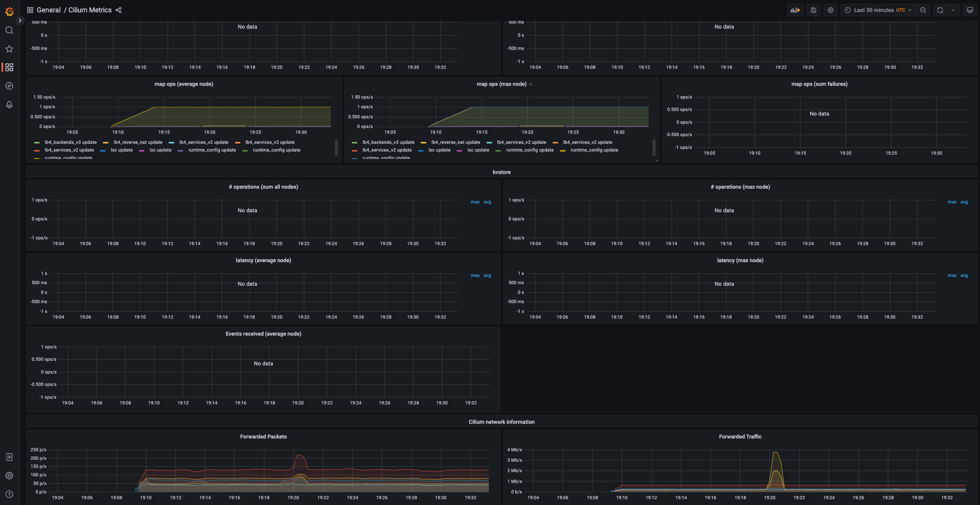Viewport: 980px width, 505px height.
Task: Add a new panel to the dashboard
Action: point(795,10)
